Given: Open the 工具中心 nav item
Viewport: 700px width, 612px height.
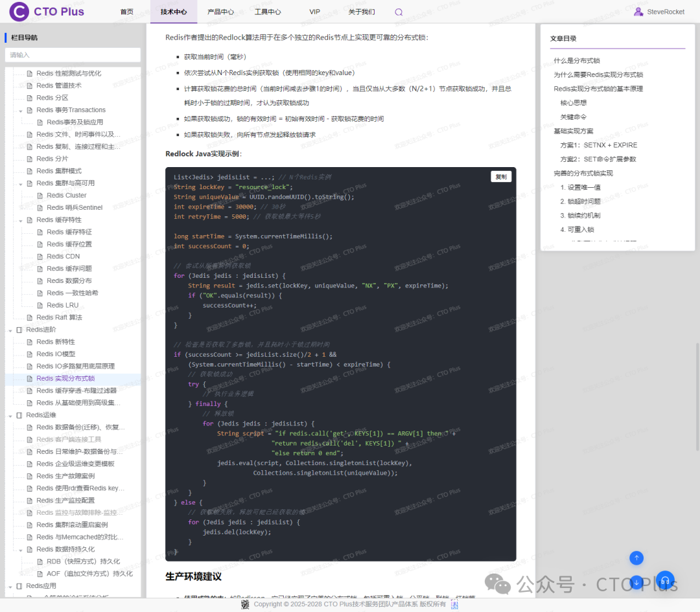Looking at the screenshot, I should (268, 12).
